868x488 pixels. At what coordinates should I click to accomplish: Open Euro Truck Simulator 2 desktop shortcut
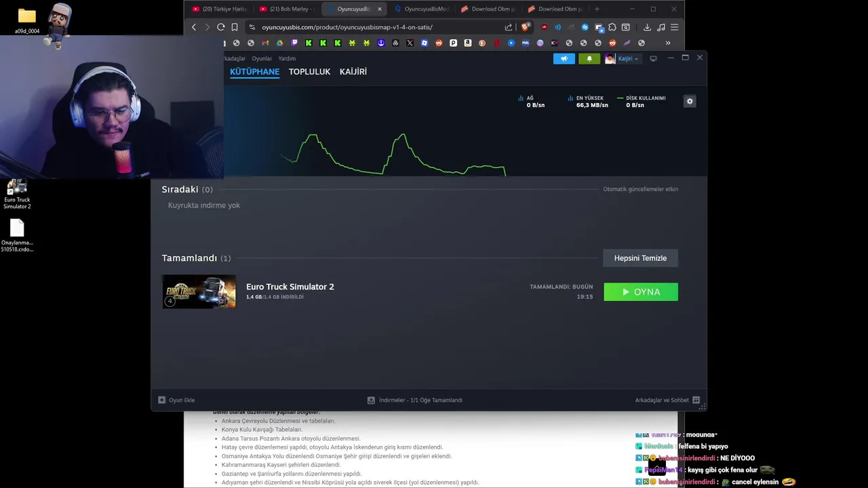(x=17, y=194)
